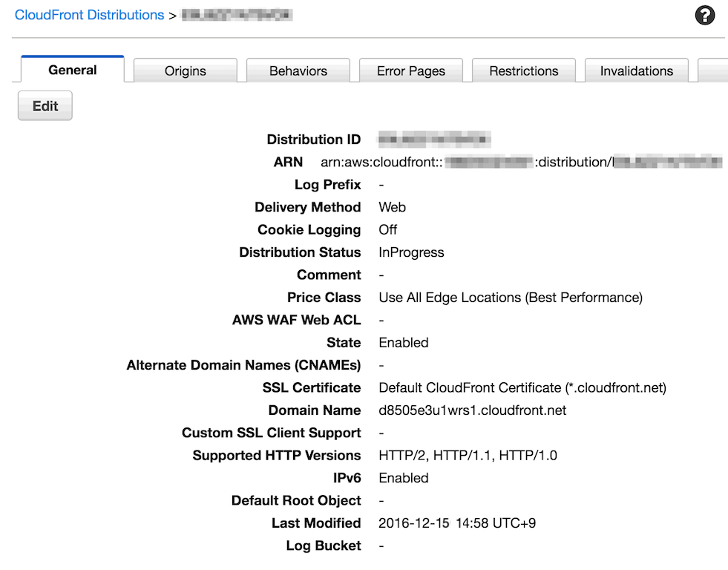Select the domain name d8505e3u1wrs1.cloudfront.net

472,410
